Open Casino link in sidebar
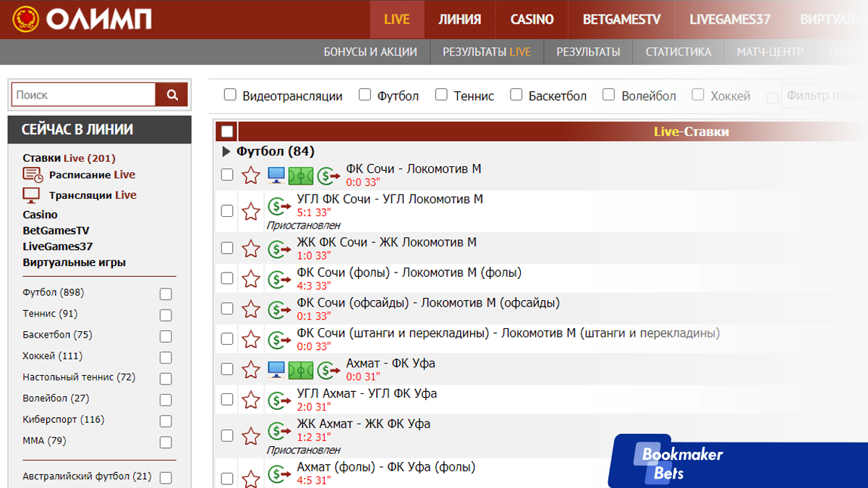The height and width of the screenshot is (488, 868). click(x=40, y=215)
